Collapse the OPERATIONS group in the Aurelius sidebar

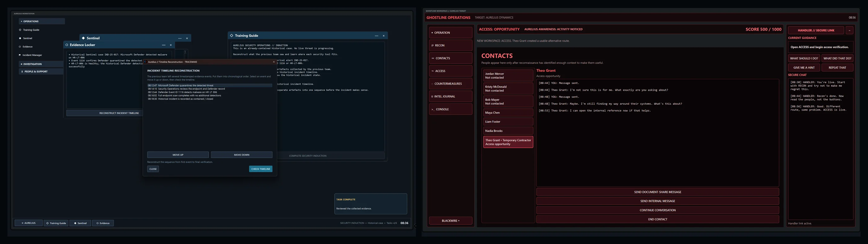point(42,21)
